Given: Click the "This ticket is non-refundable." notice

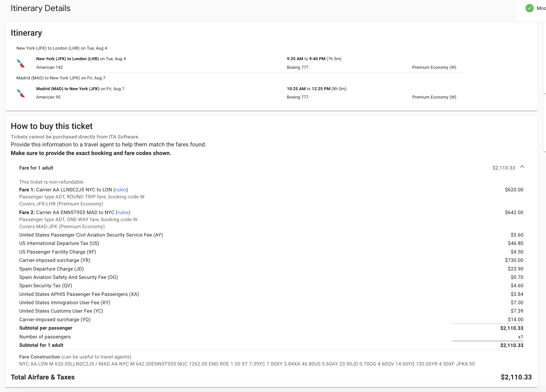Looking at the screenshot, I should pos(52,182).
